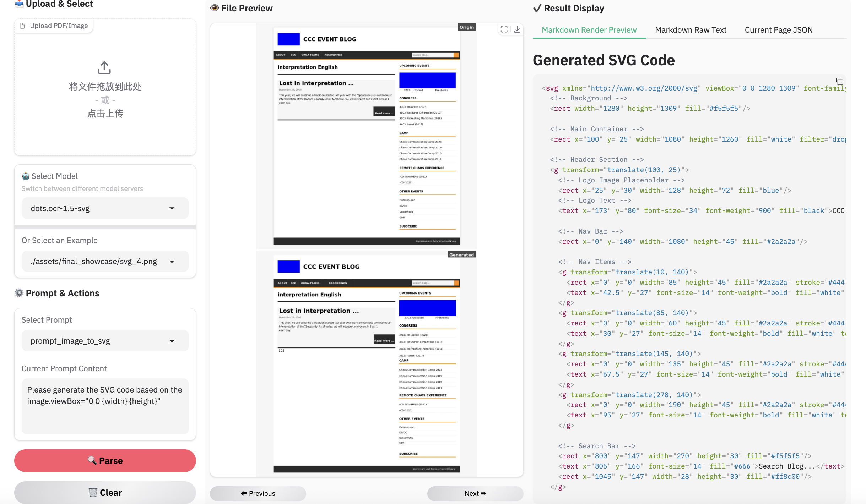Click the upload arrow icon
Image resolution: width=866 pixels, height=504 pixels.
(x=104, y=67)
